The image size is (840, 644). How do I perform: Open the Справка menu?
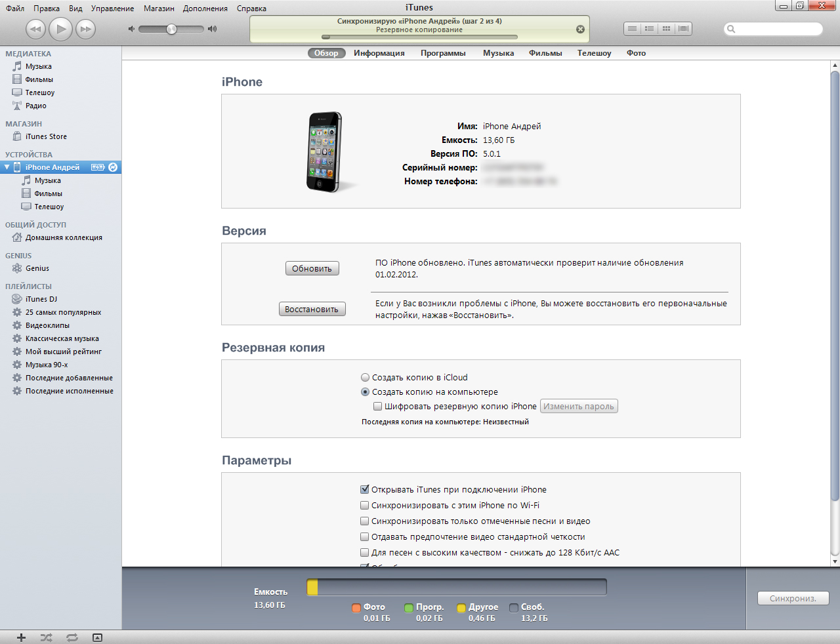pyautogui.click(x=251, y=9)
